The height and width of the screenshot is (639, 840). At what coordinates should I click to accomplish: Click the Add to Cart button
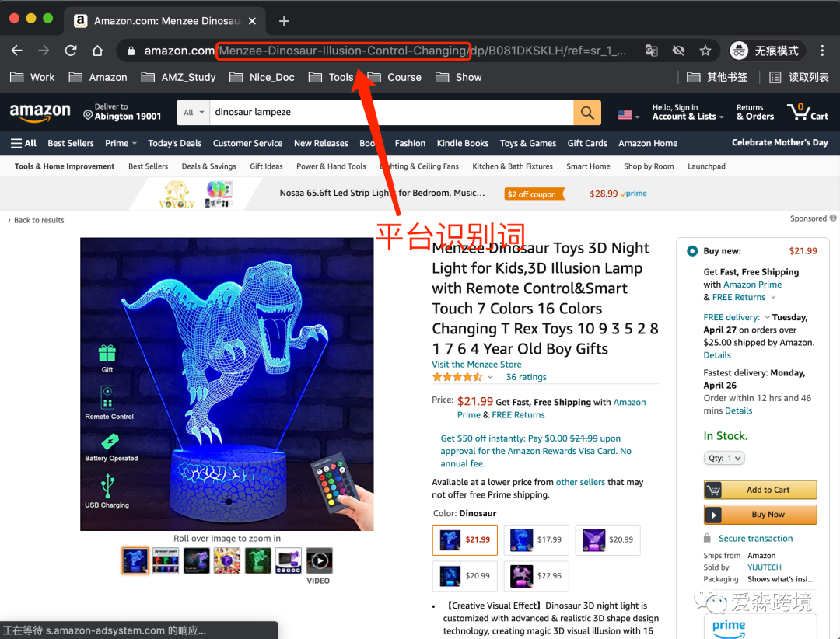tap(760, 490)
